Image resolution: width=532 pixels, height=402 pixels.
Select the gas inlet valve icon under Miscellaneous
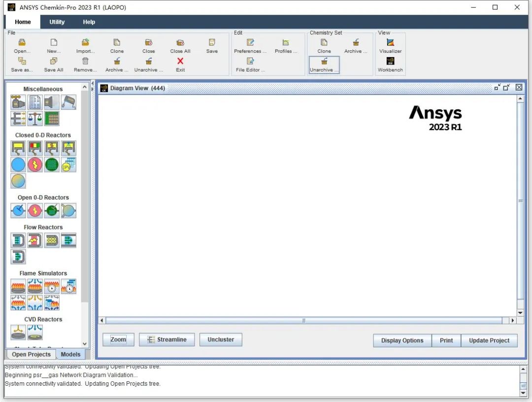[x=18, y=102]
